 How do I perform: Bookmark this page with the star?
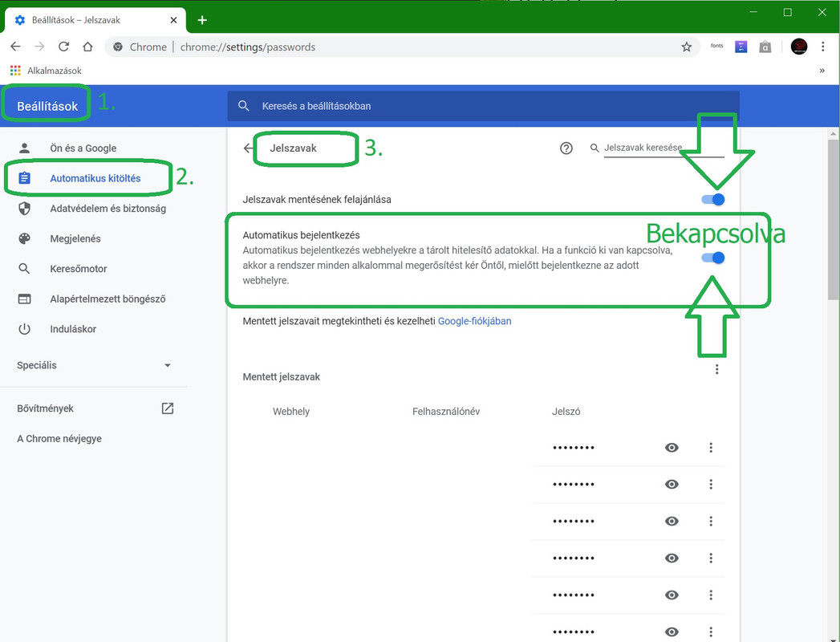(686, 47)
